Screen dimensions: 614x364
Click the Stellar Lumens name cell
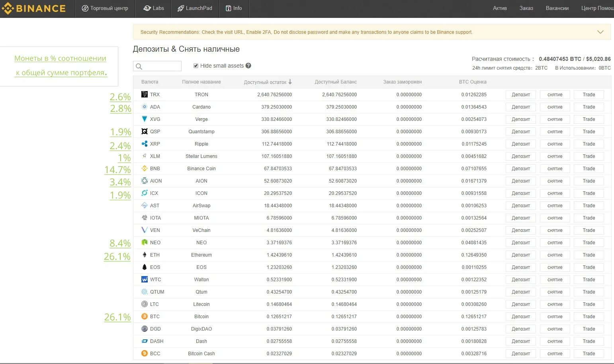201,156
